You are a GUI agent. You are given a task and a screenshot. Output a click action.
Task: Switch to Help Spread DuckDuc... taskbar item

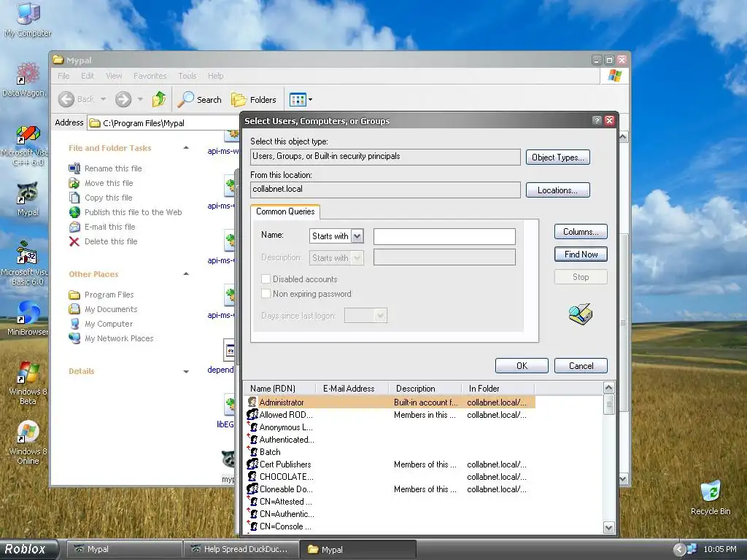pyautogui.click(x=241, y=549)
